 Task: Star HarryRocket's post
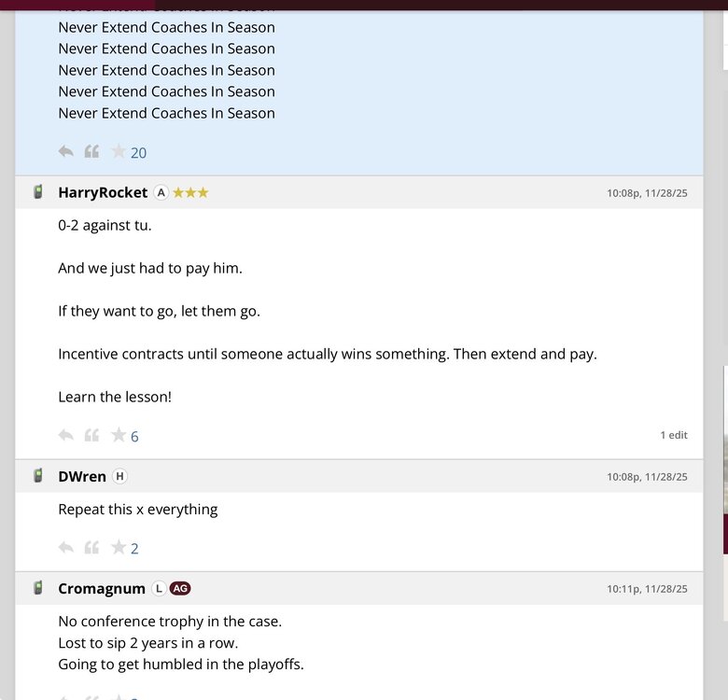click(x=119, y=435)
